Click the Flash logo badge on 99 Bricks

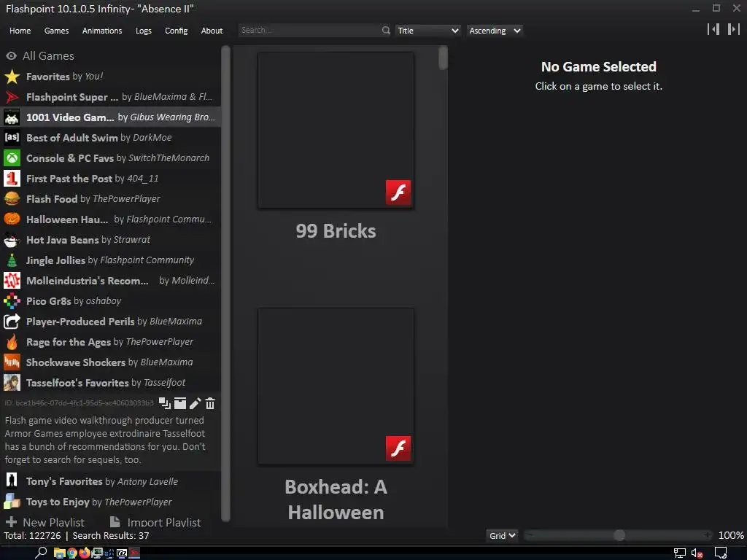click(398, 192)
